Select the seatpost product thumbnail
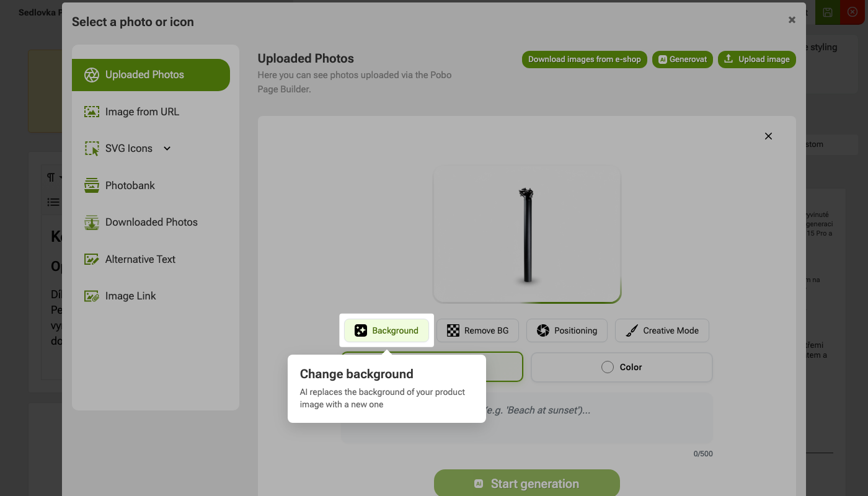Viewport: 868px width, 496px height. (528, 235)
